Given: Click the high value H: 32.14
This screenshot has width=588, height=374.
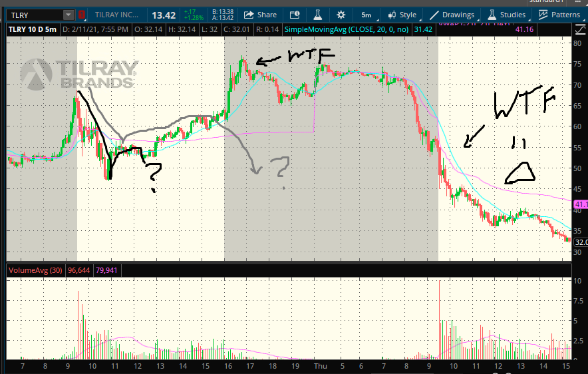Looking at the screenshot, I should pos(182,29).
